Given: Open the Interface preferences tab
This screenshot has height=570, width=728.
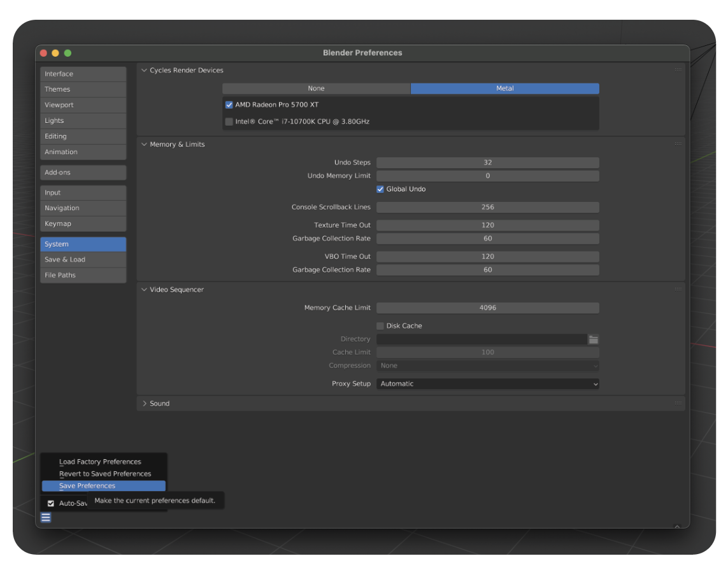Looking at the screenshot, I should point(83,74).
